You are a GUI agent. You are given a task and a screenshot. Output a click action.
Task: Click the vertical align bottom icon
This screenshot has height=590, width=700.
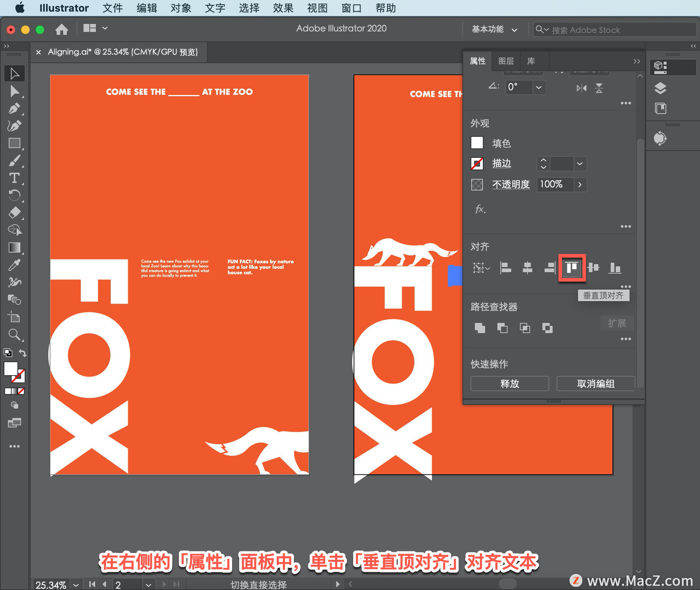[x=615, y=268]
